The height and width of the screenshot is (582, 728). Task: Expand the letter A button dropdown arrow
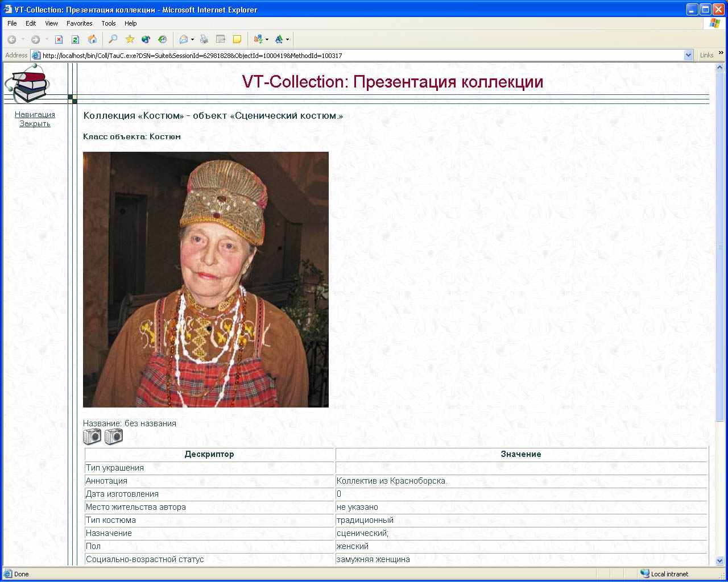287,40
